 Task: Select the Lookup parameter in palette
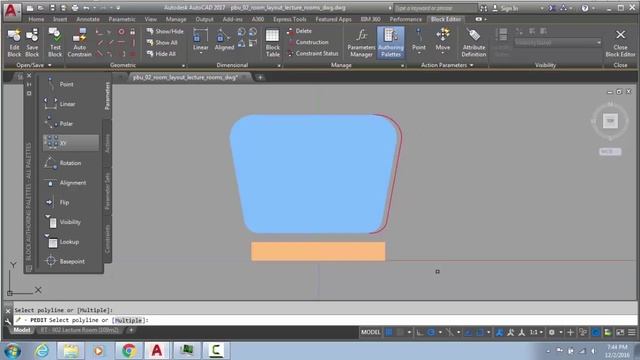[71, 242]
